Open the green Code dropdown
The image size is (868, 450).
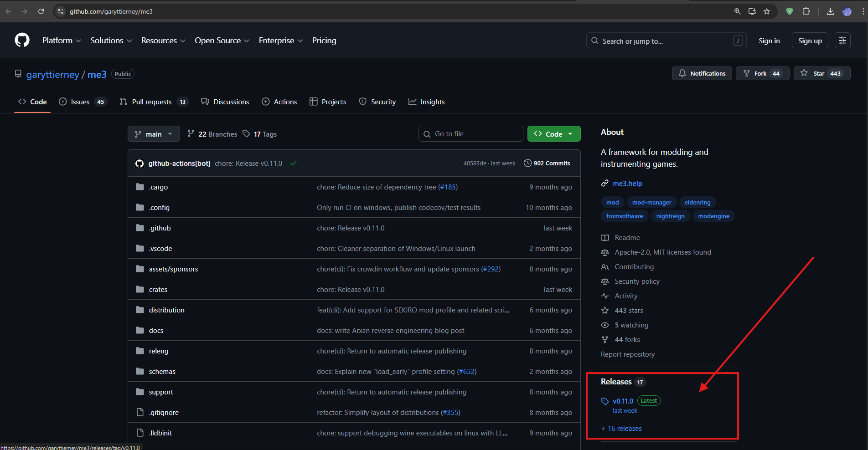click(553, 134)
